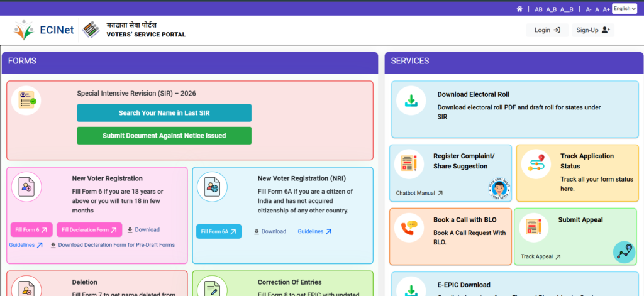644x296 pixels.
Task: Click the New Voter Registration (NRI) icon
Action: pyautogui.click(x=212, y=187)
